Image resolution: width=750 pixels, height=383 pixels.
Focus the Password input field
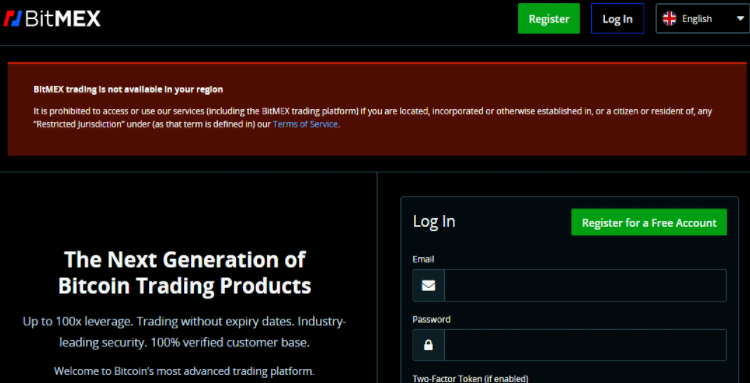tap(585, 345)
